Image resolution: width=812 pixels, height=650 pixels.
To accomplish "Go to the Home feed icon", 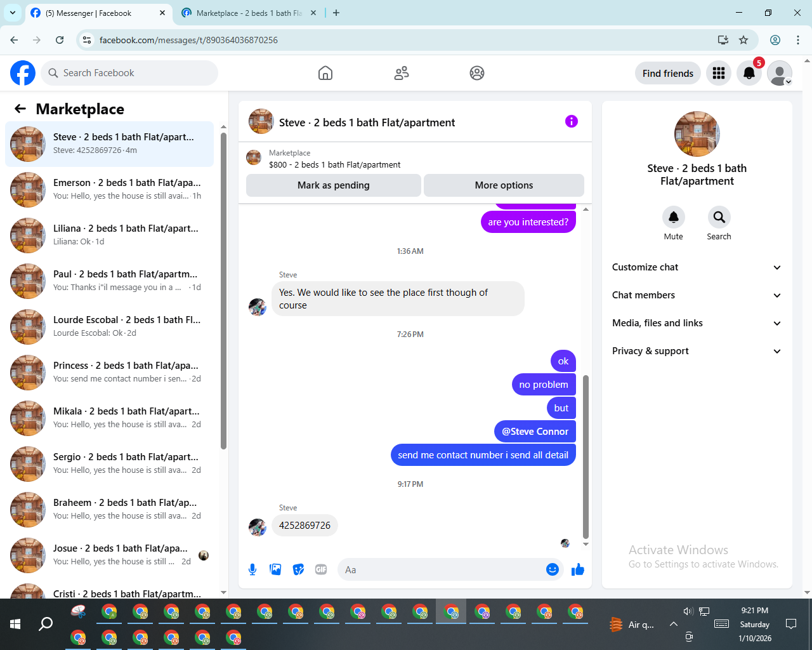I will 325,73.
